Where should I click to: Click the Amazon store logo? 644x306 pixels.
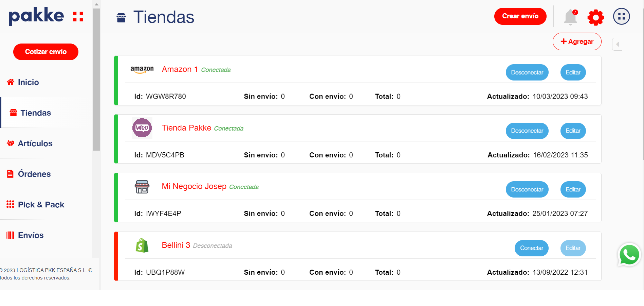tap(142, 70)
